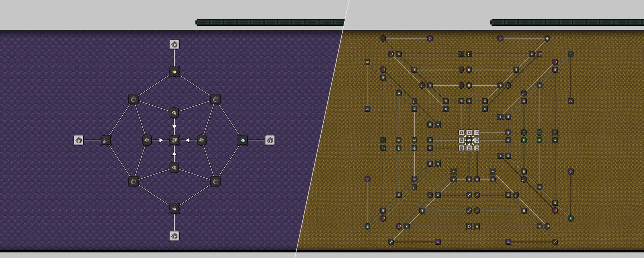Click the bottommost white node of the purple tree
The image size is (644, 258).
(x=174, y=236)
